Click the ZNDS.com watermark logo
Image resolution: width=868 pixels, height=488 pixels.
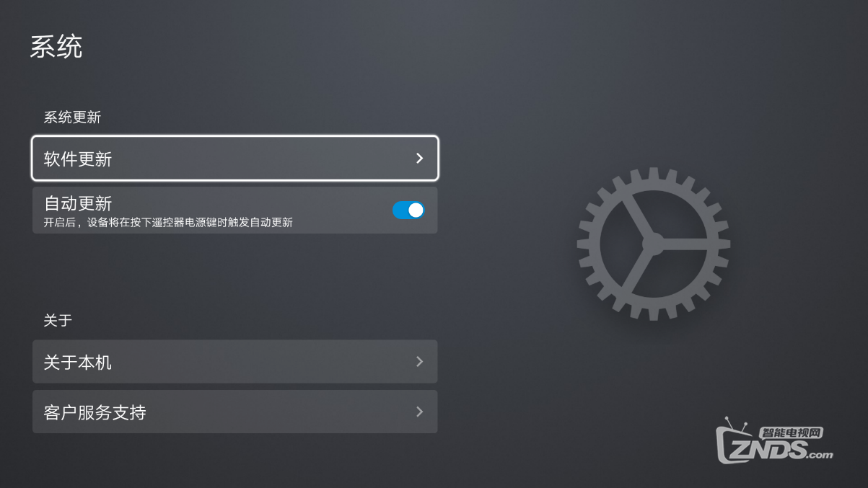click(x=775, y=440)
